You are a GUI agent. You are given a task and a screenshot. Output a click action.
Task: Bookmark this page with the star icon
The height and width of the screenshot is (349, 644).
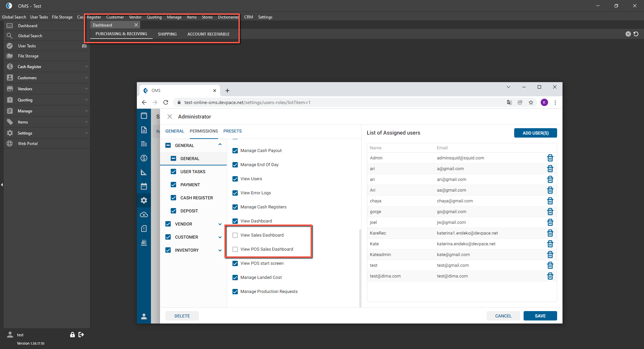click(x=531, y=102)
